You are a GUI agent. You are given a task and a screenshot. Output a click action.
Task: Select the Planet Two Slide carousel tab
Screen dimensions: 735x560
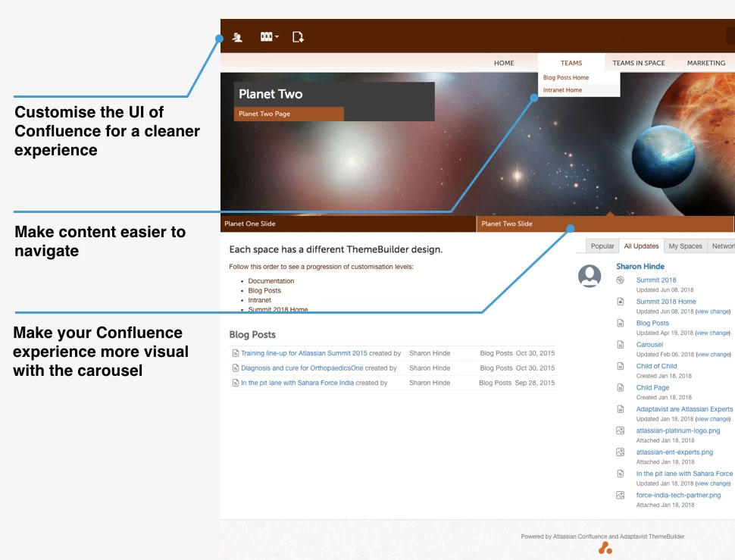coord(605,224)
